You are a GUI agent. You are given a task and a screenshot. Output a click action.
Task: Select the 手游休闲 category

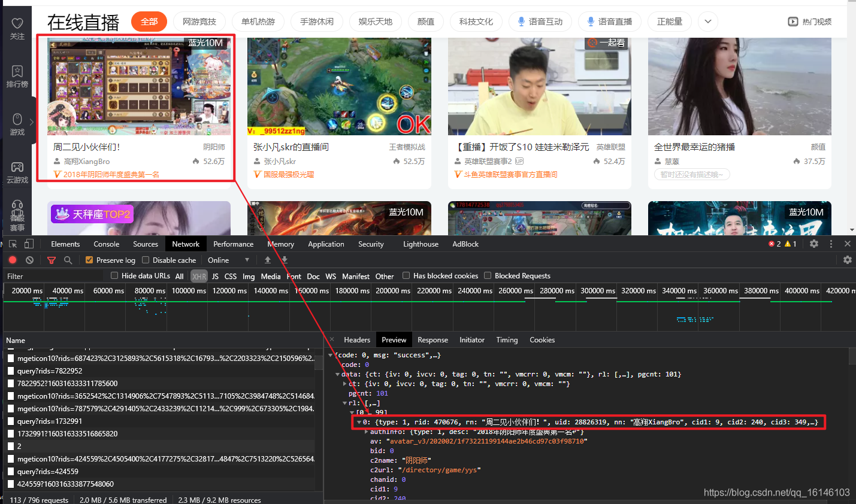click(x=317, y=22)
